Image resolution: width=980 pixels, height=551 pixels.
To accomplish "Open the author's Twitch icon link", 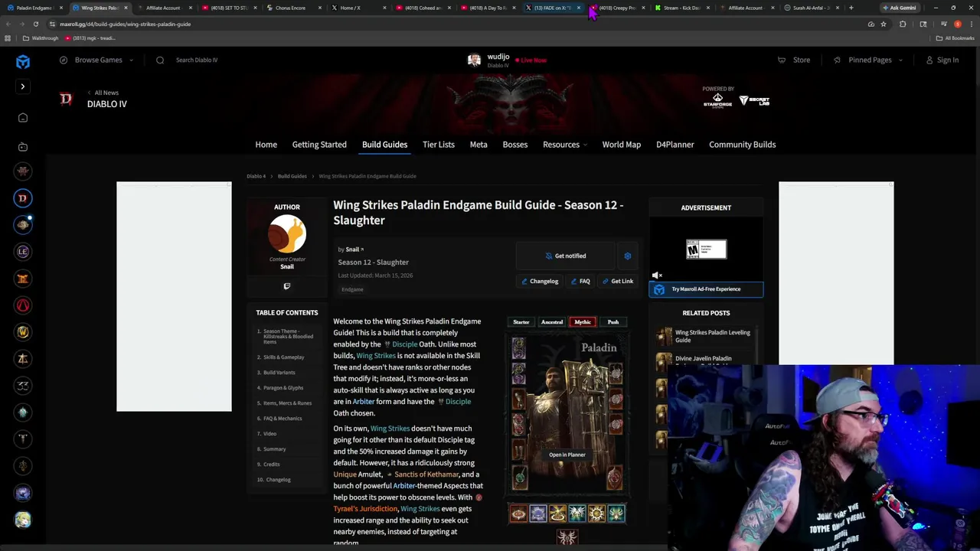I will click(287, 286).
